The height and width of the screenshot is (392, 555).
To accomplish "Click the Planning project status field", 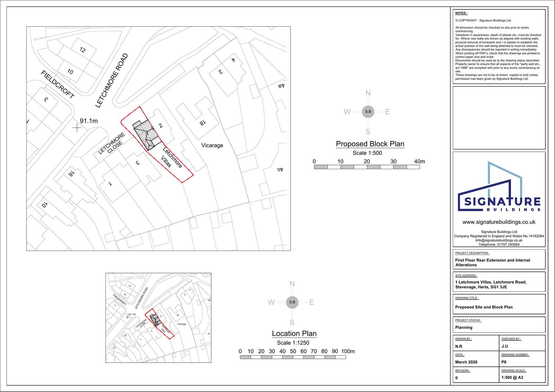I will pyautogui.click(x=464, y=327).
